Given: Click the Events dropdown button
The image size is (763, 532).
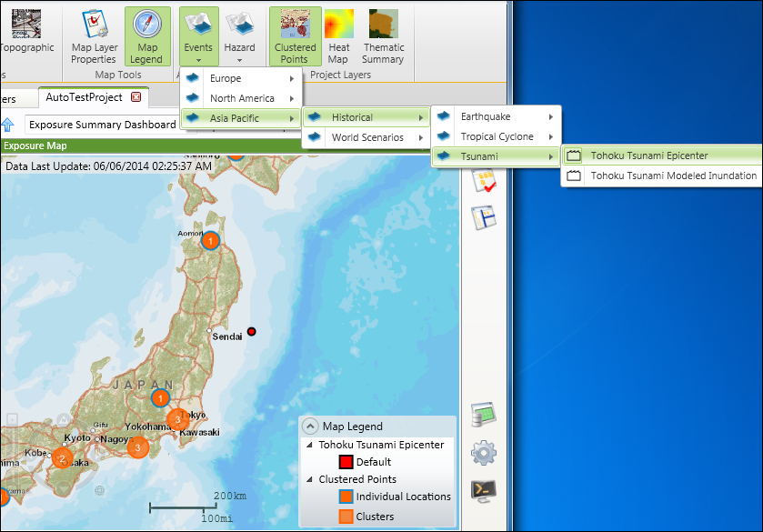Looking at the screenshot, I should click(198, 36).
